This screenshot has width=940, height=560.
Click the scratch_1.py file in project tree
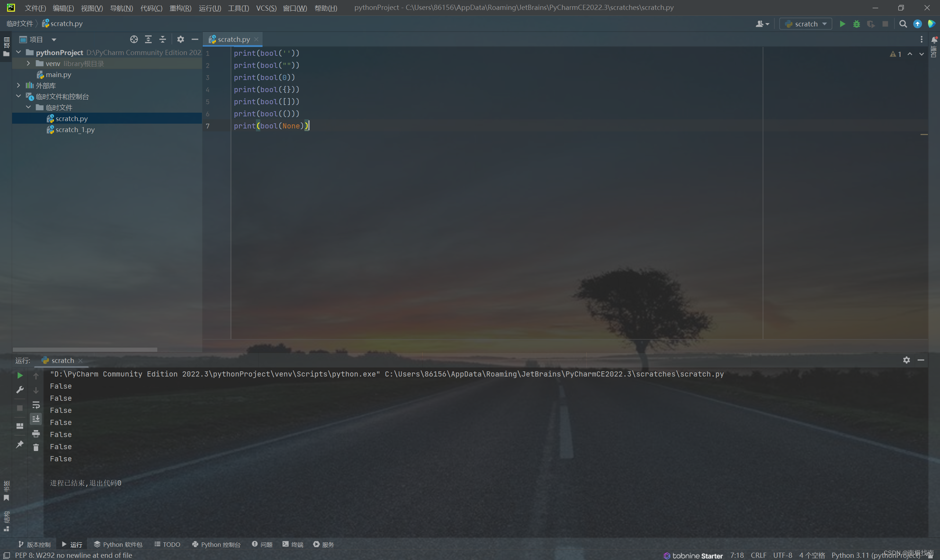(x=75, y=129)
